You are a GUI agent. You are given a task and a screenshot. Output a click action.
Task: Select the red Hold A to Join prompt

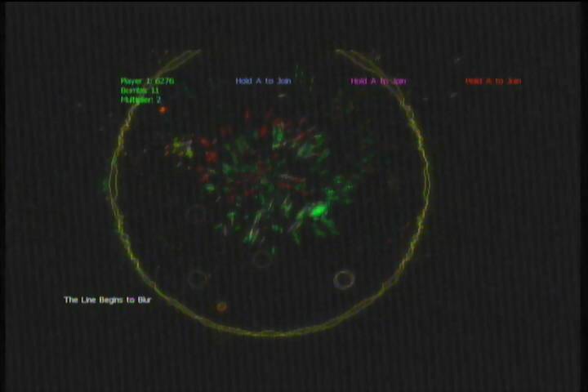coord(492,81)
